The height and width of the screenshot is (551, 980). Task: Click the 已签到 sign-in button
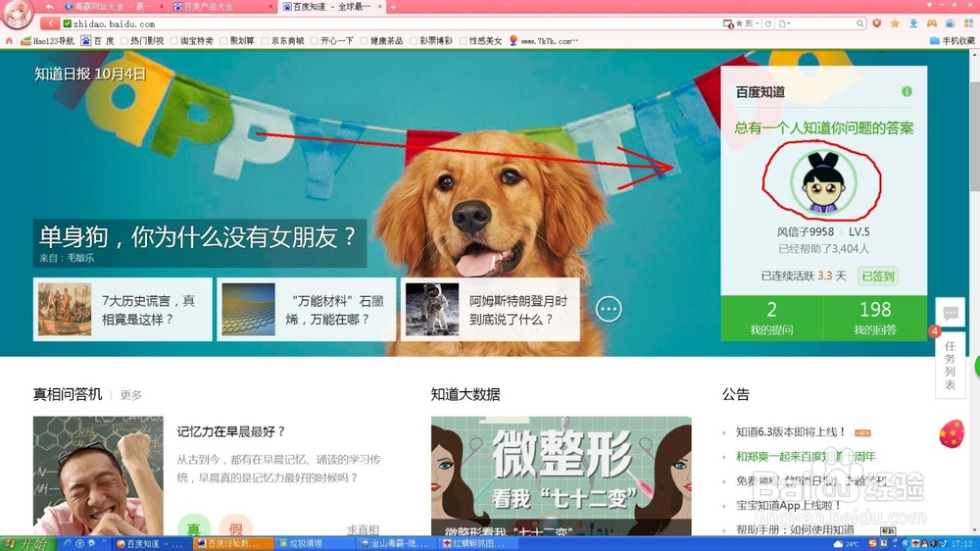pos(877,275)
